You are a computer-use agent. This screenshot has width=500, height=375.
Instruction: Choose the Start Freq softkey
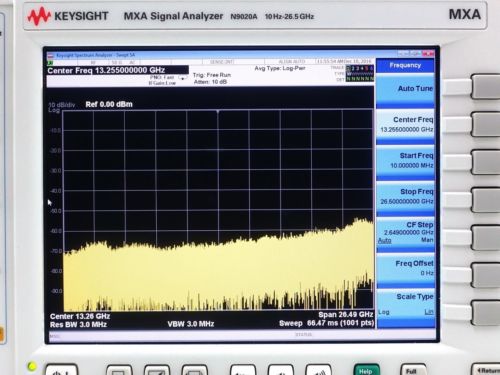[x=405, y=162]
